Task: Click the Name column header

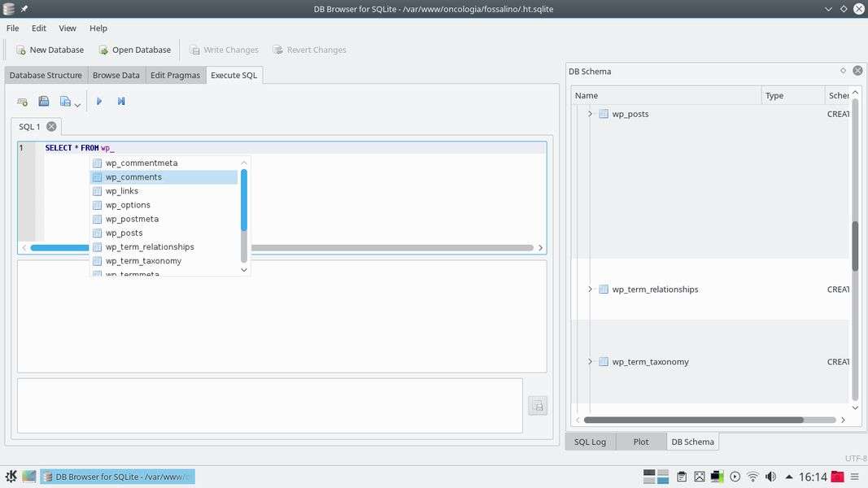Action: pos(666,95)
